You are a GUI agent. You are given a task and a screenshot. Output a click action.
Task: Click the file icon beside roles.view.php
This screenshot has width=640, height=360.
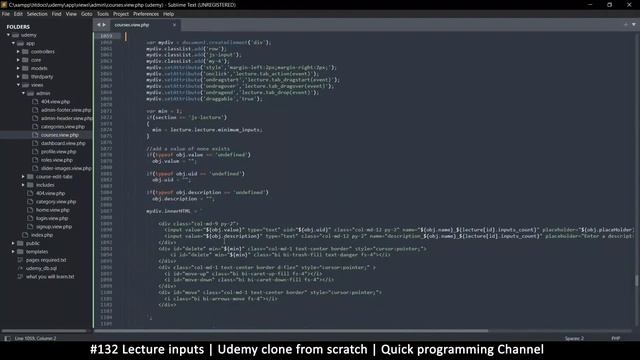pos(35,160)
